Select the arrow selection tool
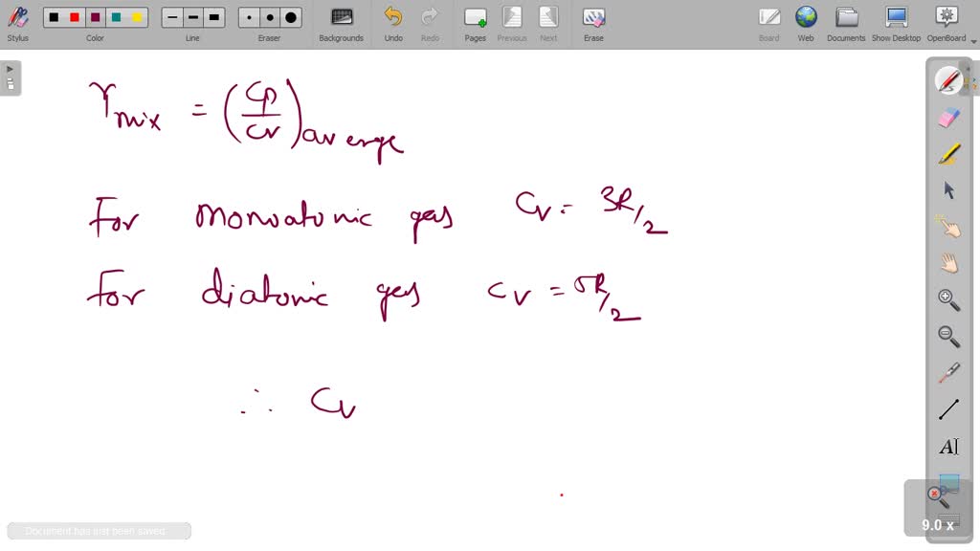 point(947,189)
